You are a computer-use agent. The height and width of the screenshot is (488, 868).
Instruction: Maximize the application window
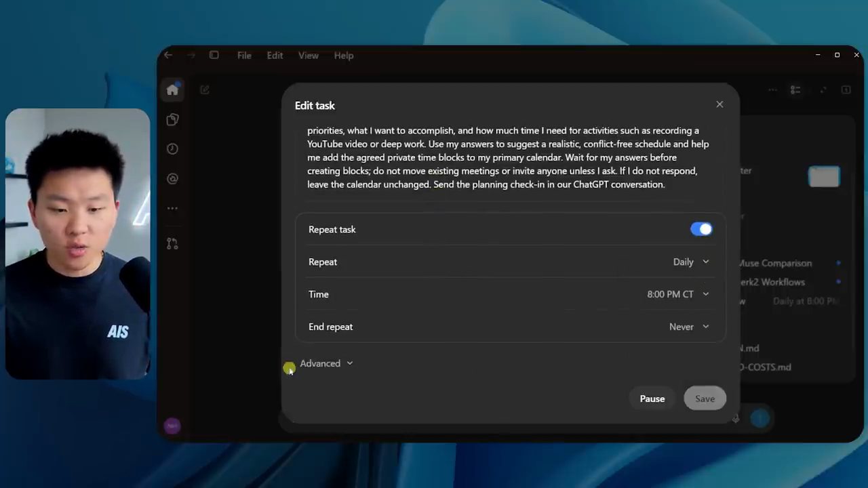pyautogui.click(x=837, y=55)
